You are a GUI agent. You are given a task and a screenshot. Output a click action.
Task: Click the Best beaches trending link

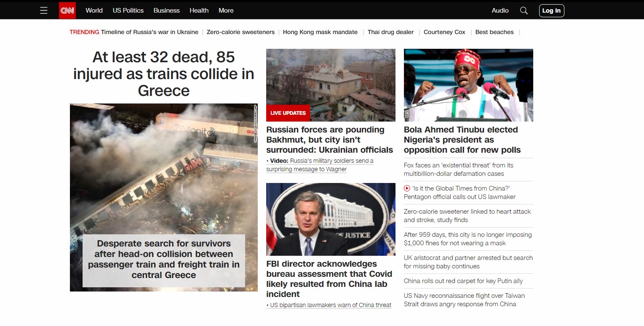tap(494, 32)
